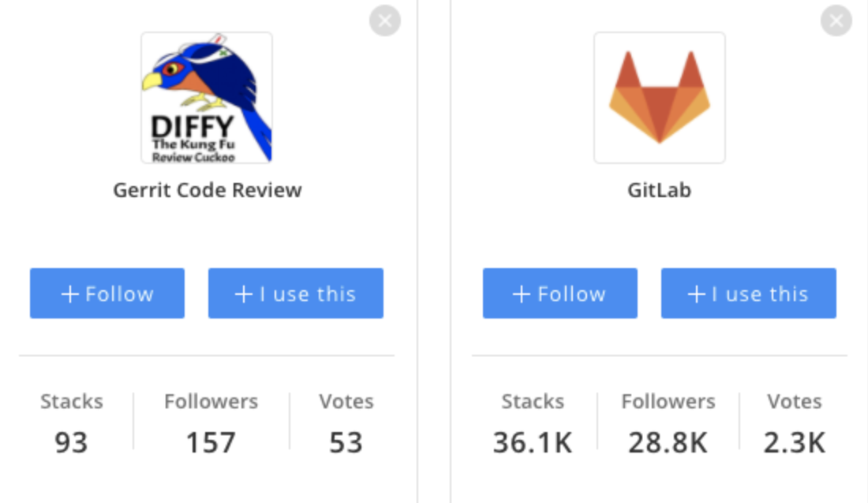Click the GitLab fox logo

click(660, 97)
